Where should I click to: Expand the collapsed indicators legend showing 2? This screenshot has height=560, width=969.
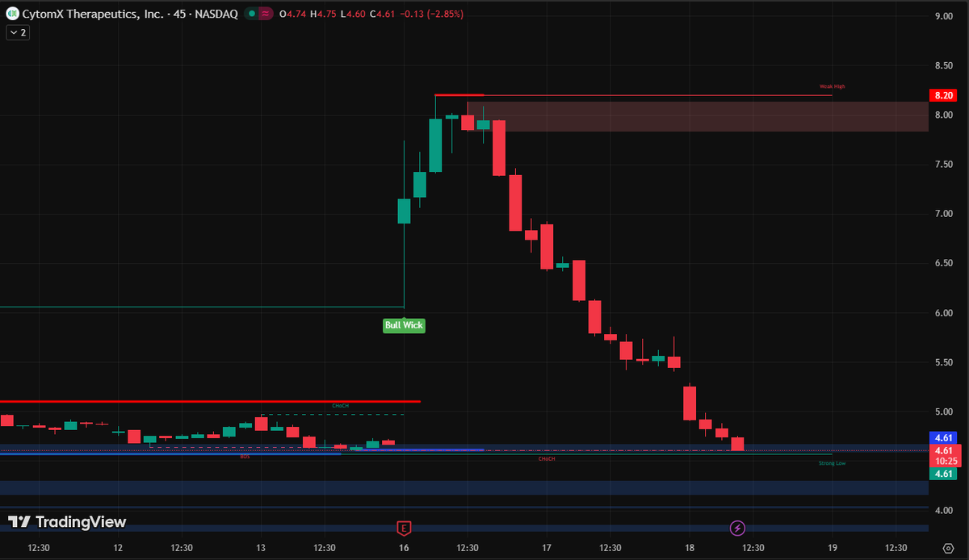[18, 33]
